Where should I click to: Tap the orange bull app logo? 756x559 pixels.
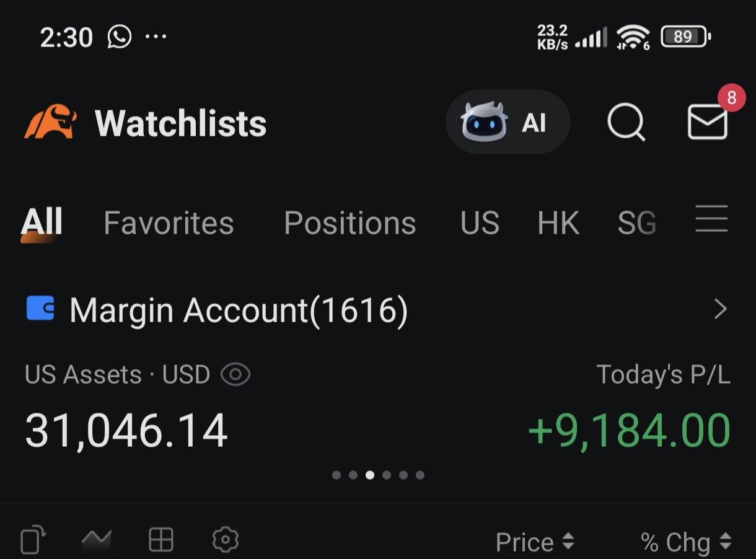tap(51, 122)
